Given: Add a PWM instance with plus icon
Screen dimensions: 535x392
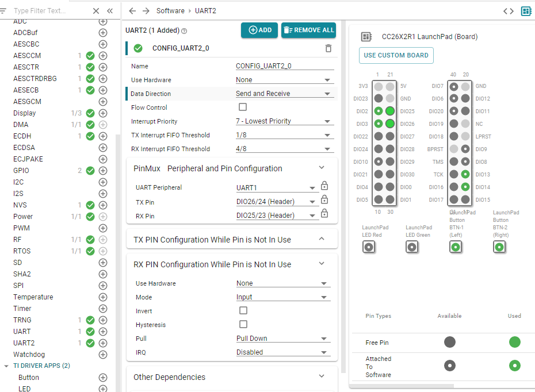Looking at the screenshot, I should 103,228.
